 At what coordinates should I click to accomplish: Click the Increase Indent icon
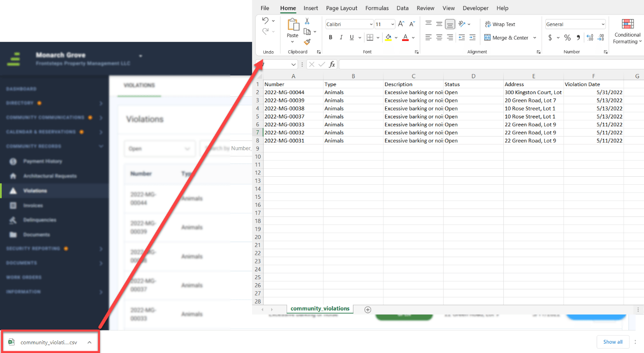472,38
